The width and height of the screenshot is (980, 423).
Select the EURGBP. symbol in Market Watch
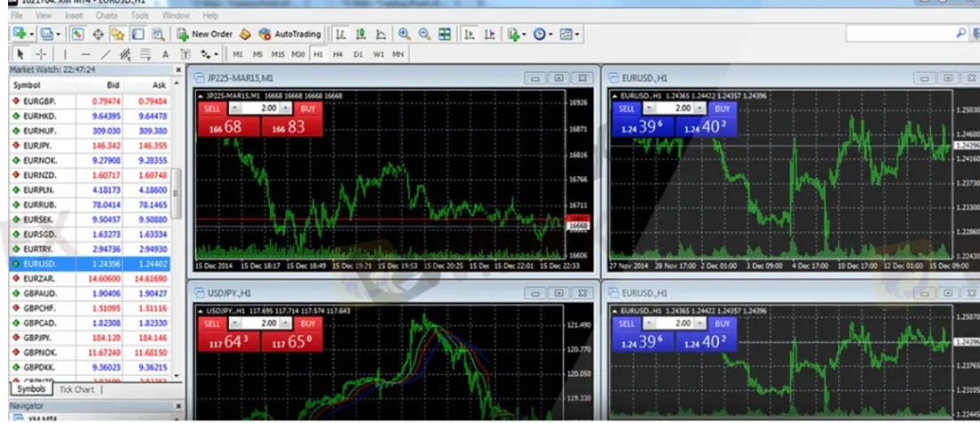pos(41,100)
